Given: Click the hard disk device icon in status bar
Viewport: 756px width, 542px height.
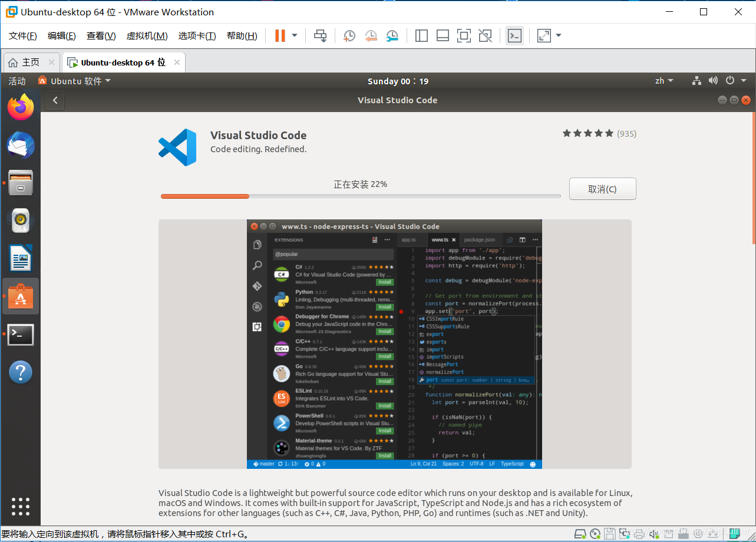Looking at the screenshot, I should pyautogui.click(x=580, y=534).
